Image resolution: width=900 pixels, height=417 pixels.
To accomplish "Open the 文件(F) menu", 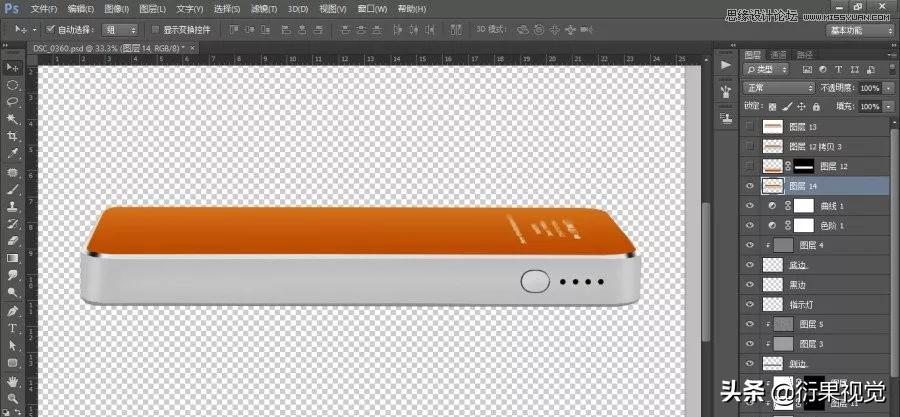I will click(44, 9).
